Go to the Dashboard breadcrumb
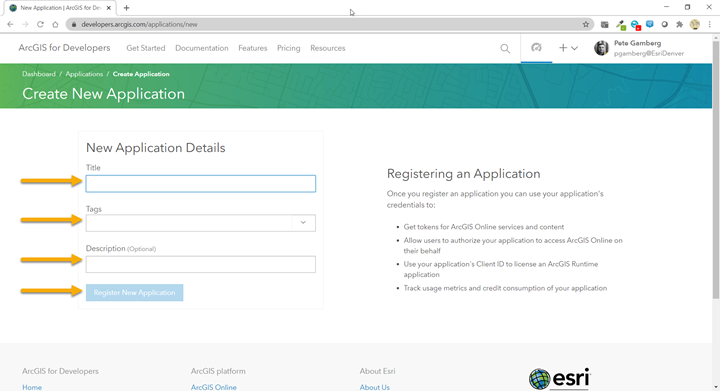Viewport: 720px width, 391px height. coord(39,74)
